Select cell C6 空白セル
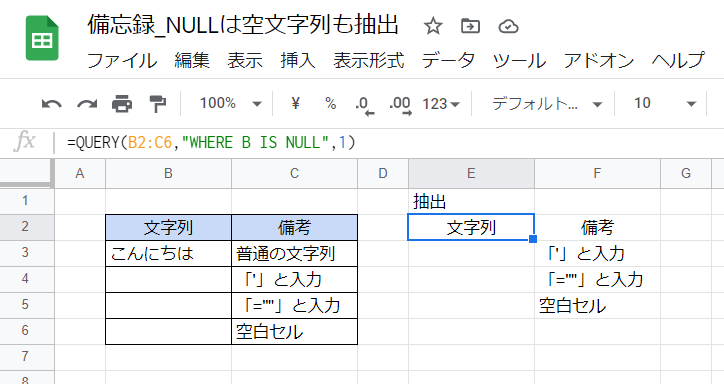The height and width of the screenshot is (384, 724). tap(294, 331)
